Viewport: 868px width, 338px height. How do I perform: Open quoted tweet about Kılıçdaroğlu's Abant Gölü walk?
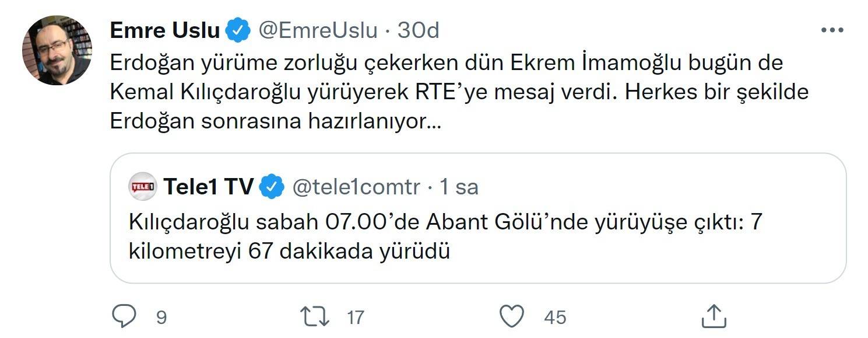coord(443,238)
